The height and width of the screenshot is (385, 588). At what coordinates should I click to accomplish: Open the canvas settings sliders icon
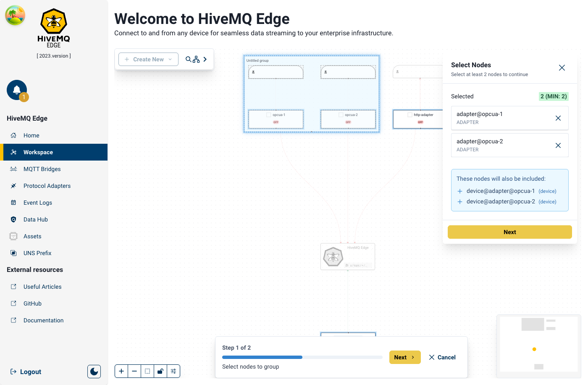coord(173,371)
